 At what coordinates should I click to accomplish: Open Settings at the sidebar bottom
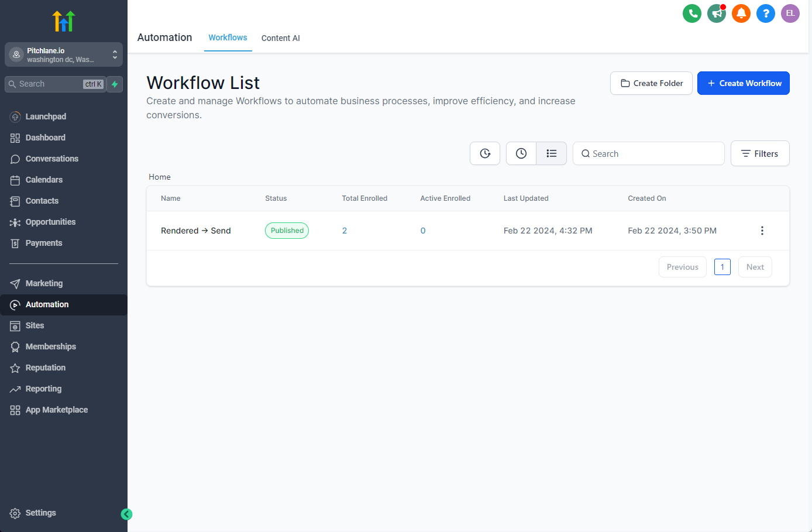point(40,513)
